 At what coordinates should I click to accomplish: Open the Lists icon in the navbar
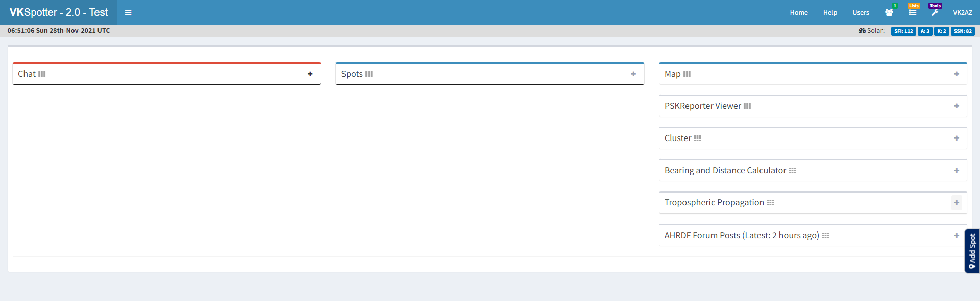[912, 12]
